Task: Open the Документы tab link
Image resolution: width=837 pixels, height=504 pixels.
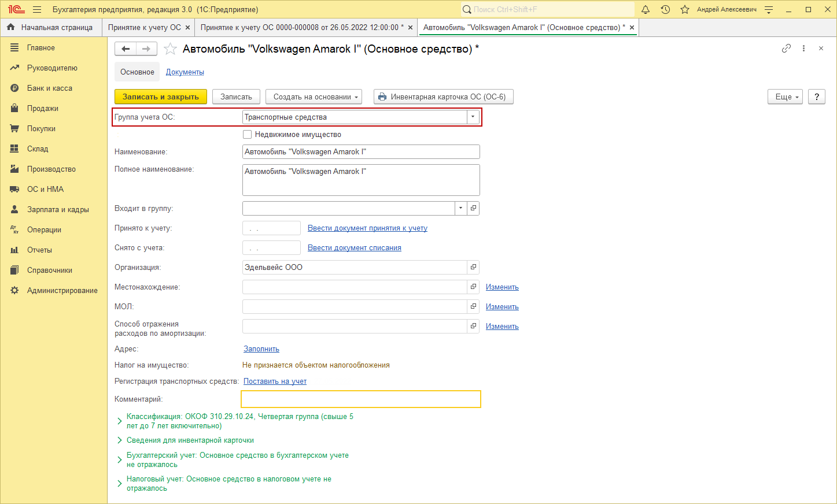Action: click(185, 72)
